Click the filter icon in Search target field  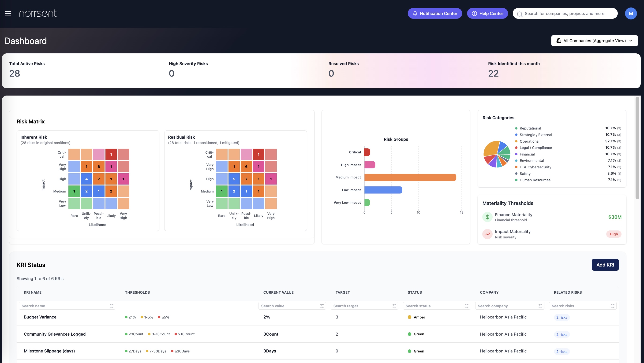(394, 306)
